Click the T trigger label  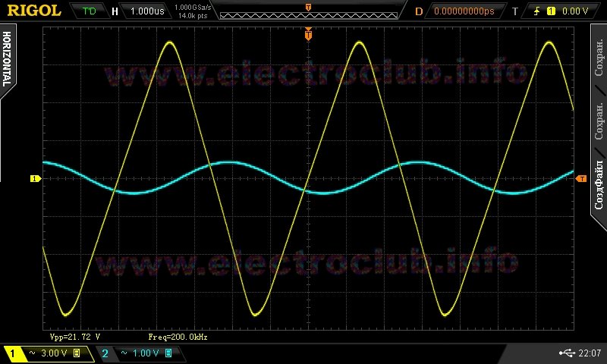pos(515,11)
